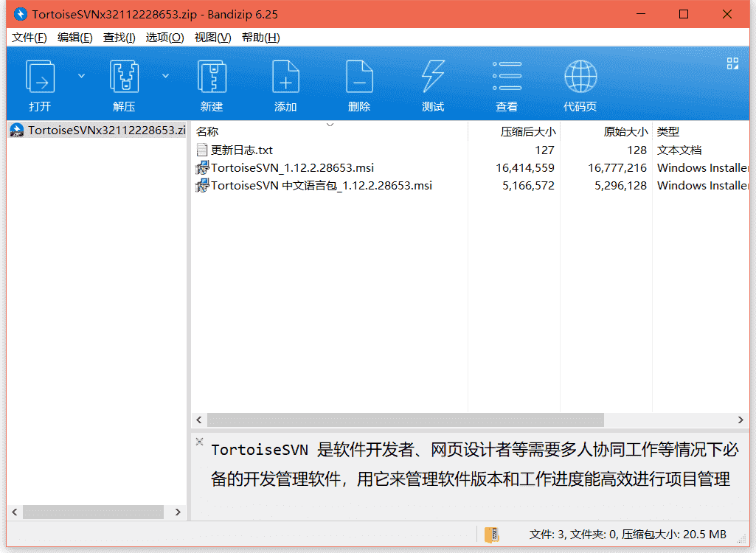Open the 编辑(E) menu
The width and height of the screenshot is (756, 553).
pos(74,38)
